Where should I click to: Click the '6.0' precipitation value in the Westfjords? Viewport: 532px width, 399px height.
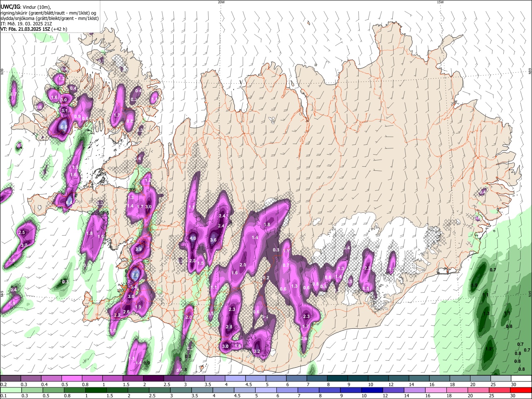tap(64, 127)
